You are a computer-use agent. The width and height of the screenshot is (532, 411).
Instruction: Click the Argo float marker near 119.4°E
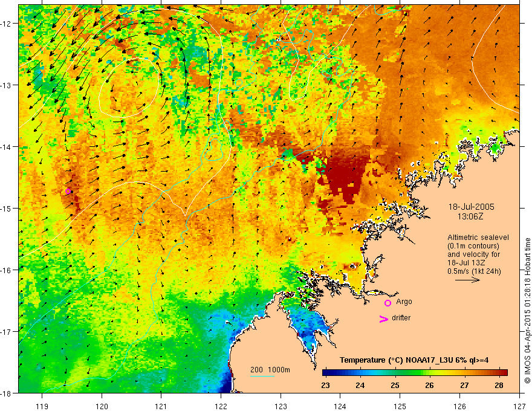click(68, 191)
